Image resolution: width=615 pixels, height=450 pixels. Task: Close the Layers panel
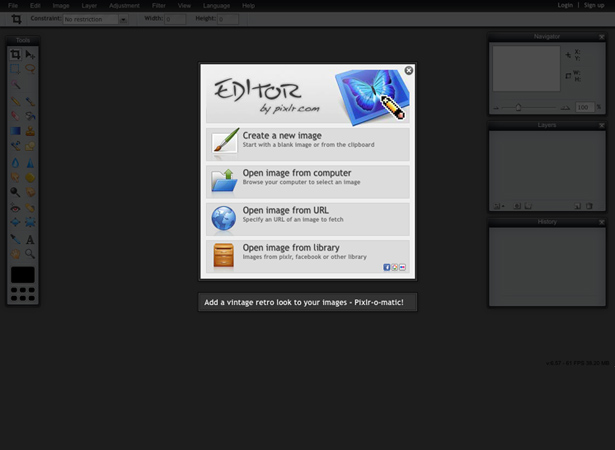(x=602, y=126)
